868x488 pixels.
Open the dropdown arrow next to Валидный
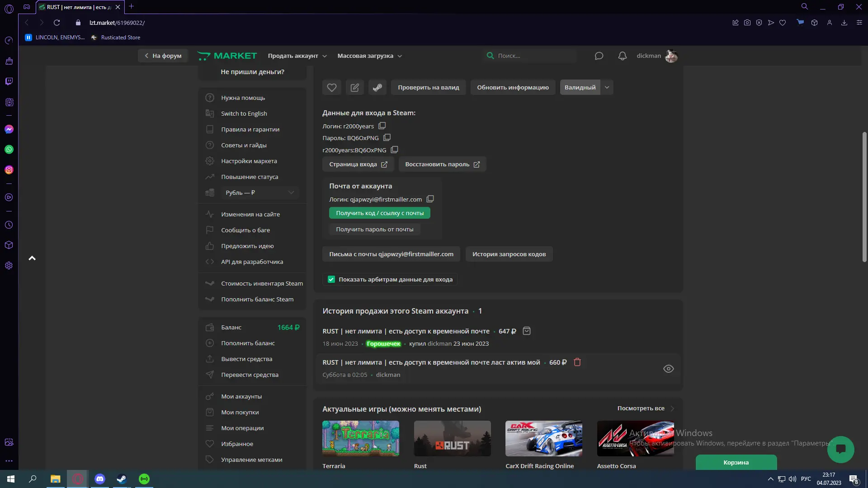coord(607,88)
